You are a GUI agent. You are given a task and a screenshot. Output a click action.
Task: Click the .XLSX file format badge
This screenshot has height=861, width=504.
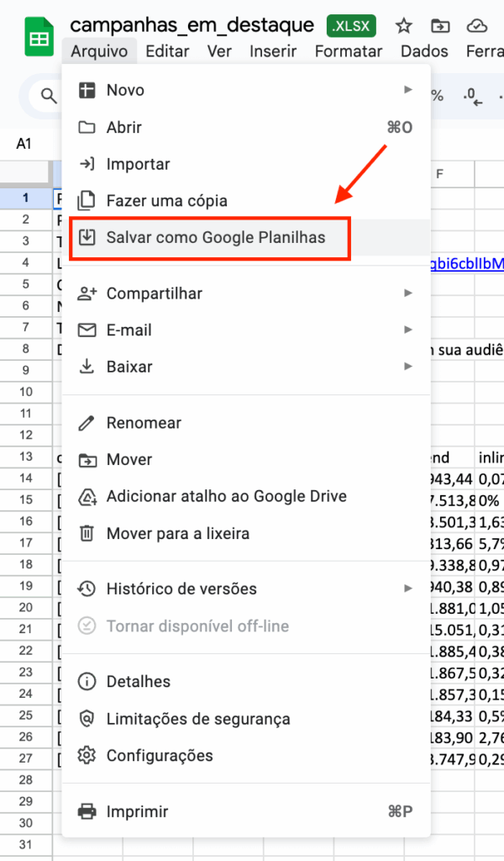tap(352, 26)
